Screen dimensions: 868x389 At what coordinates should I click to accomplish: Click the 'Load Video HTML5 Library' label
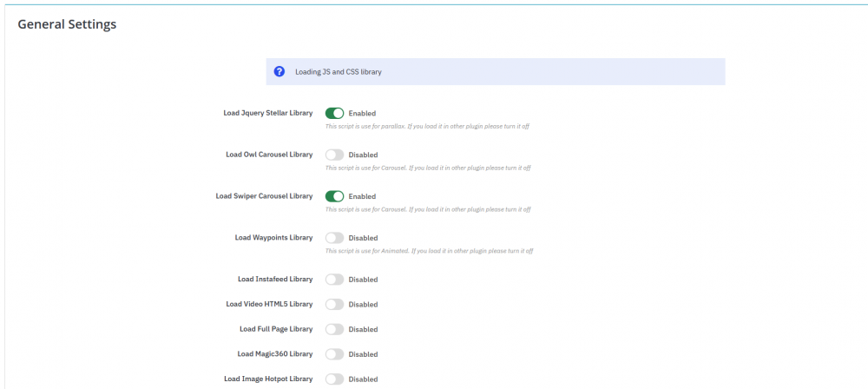click(x=269, y=304)
